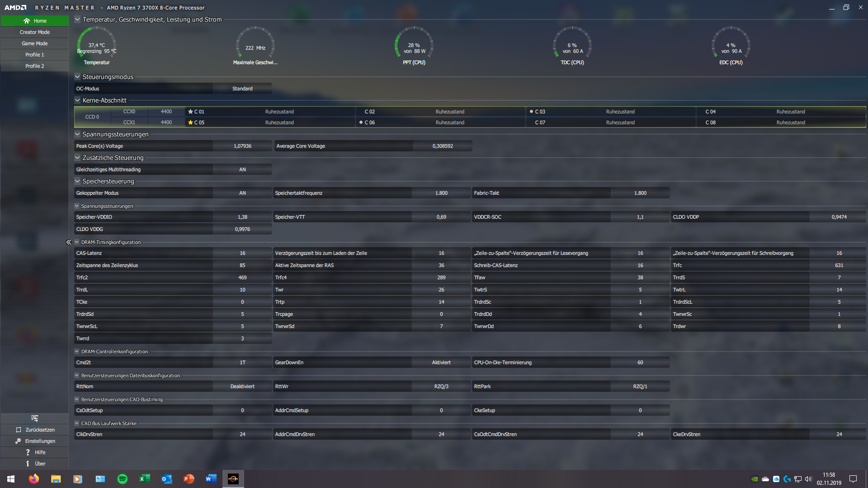The width and height of the screenshot is (868, 488).
Task: Click the gold star on core C 01
Action: point(190,112)
